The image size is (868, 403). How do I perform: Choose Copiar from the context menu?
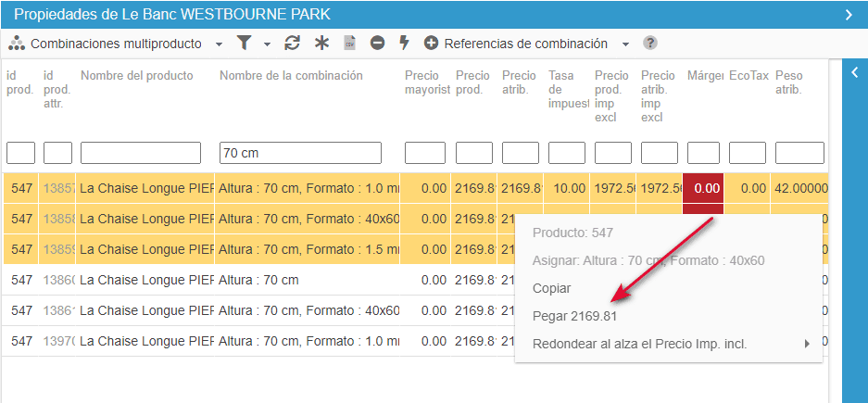coord(552,288)
